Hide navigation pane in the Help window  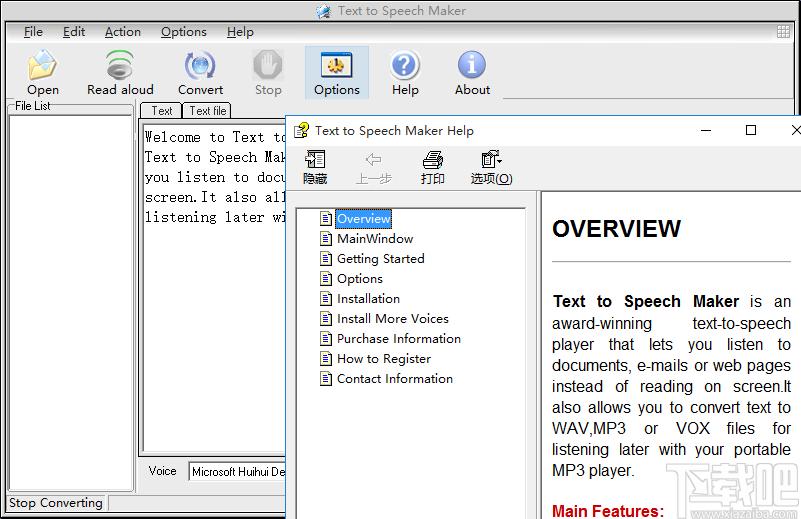(315, 167)
